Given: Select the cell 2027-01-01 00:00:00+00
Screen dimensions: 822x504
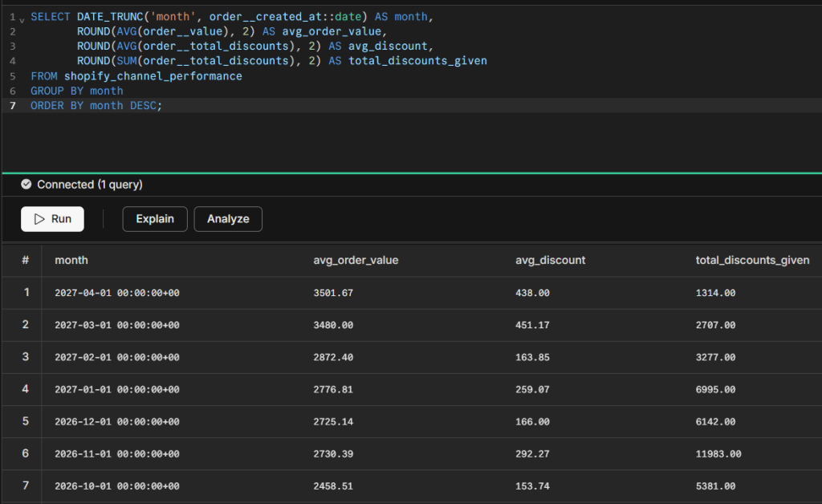Looking at the screenshot, I should tap(117, 390).
